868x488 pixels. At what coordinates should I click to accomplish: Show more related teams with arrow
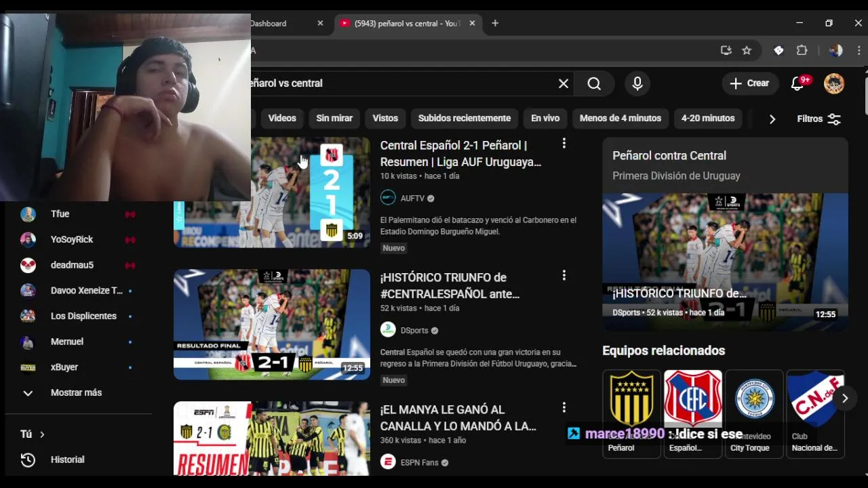point(844,399)
